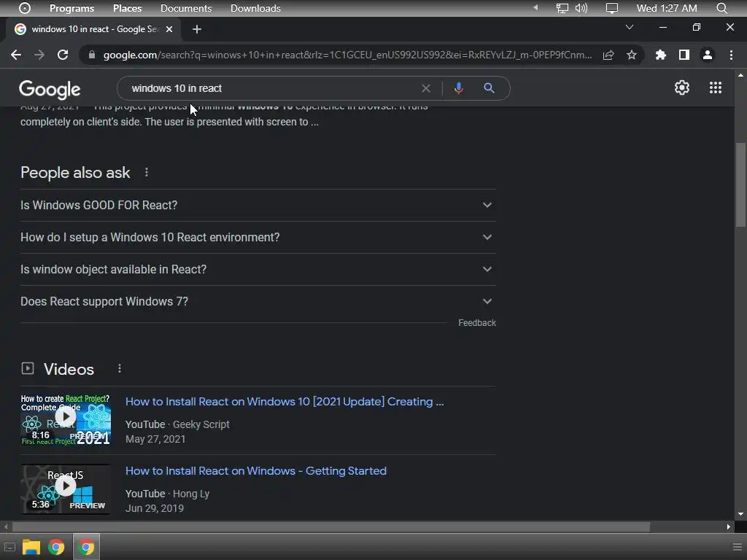The height and width of the screenshot is (560, 747).
Task: Expand Is window object available in React?
Action: point(258,269)
